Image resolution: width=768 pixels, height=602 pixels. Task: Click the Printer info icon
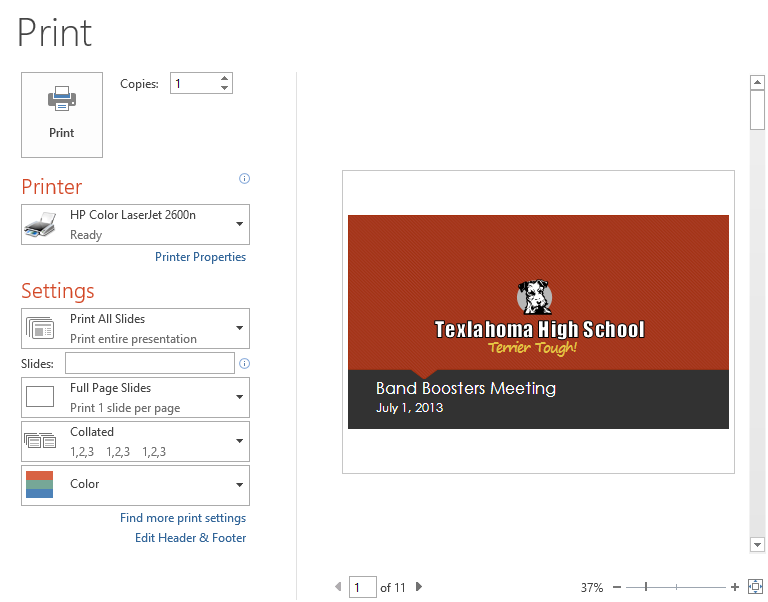point(244,179)
